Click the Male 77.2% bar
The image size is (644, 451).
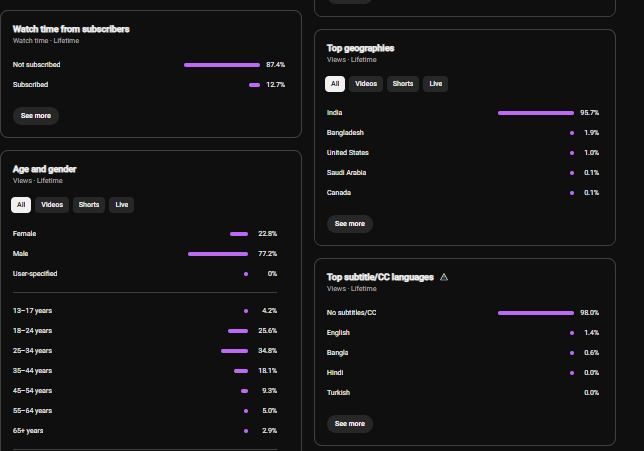coord(218,254)
